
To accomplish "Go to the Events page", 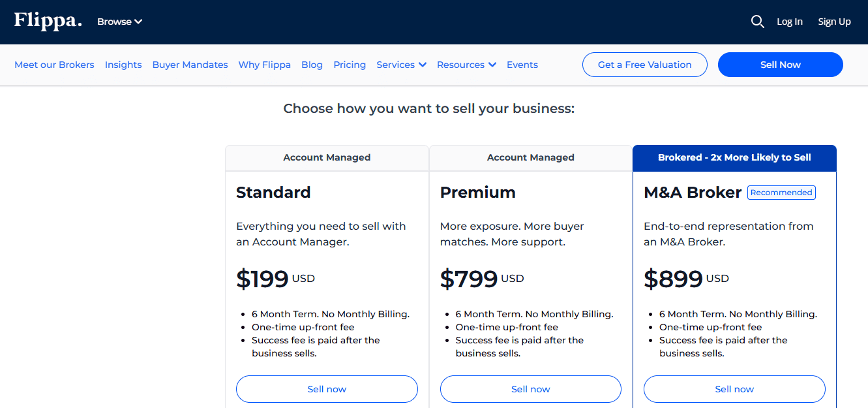I will pyautogui.click(x=522, y=65).
